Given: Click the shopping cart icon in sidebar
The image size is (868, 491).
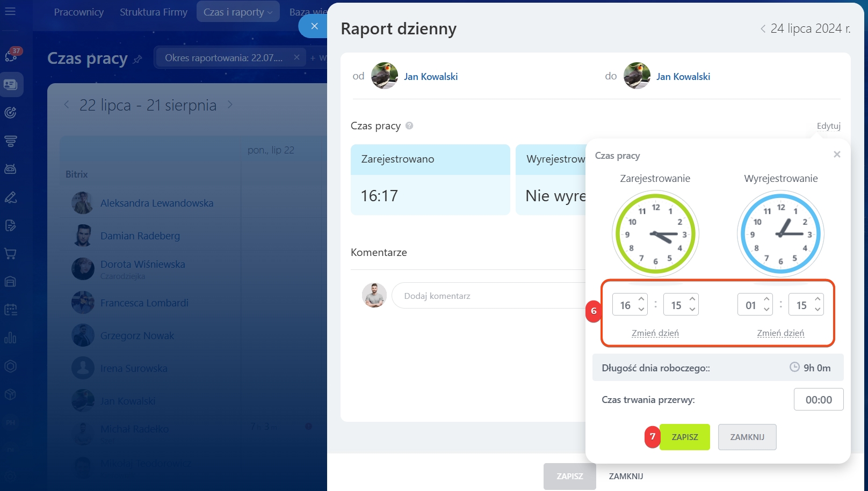Looking at the screenshot, I should click(10, 253).
